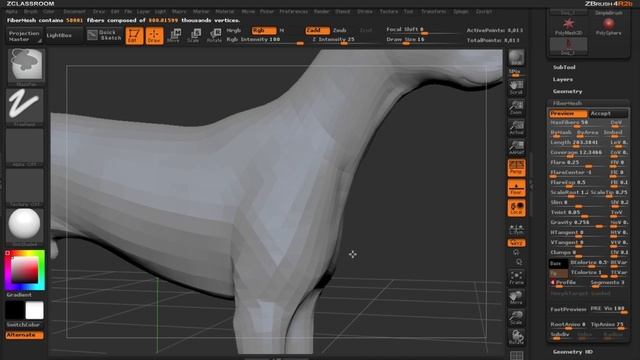Click the Move icon below Frame
Image resolution: width=640 pixels, height=360 pixels.
(x=516, y=298)
